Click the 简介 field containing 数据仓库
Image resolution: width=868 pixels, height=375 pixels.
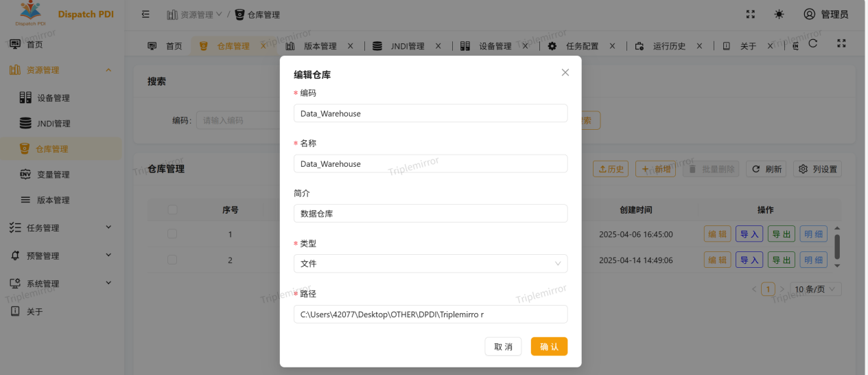430,214
